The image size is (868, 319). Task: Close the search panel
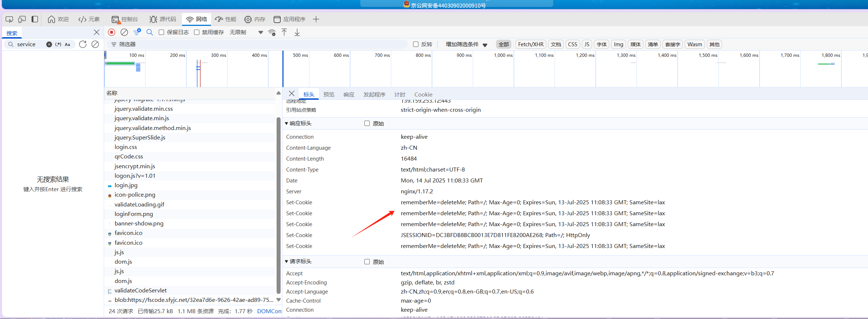pos(96,32)
